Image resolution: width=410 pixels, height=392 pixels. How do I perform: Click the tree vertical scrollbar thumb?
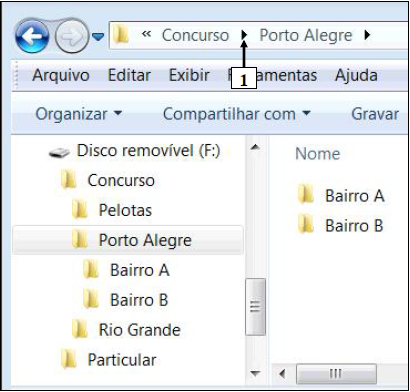point(255,307)
